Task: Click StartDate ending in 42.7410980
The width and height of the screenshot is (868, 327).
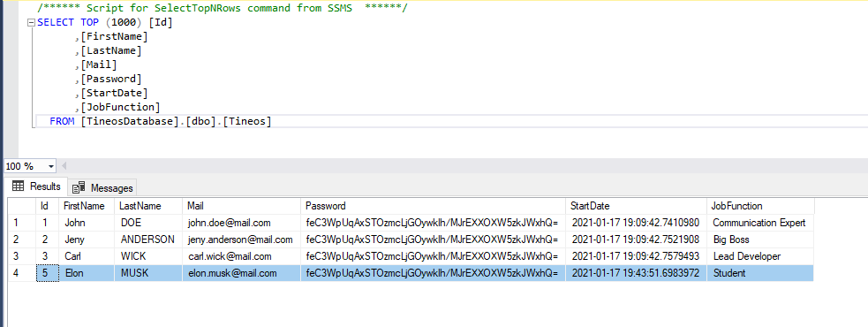Action: pyautogui.click(x=637, y=223)
